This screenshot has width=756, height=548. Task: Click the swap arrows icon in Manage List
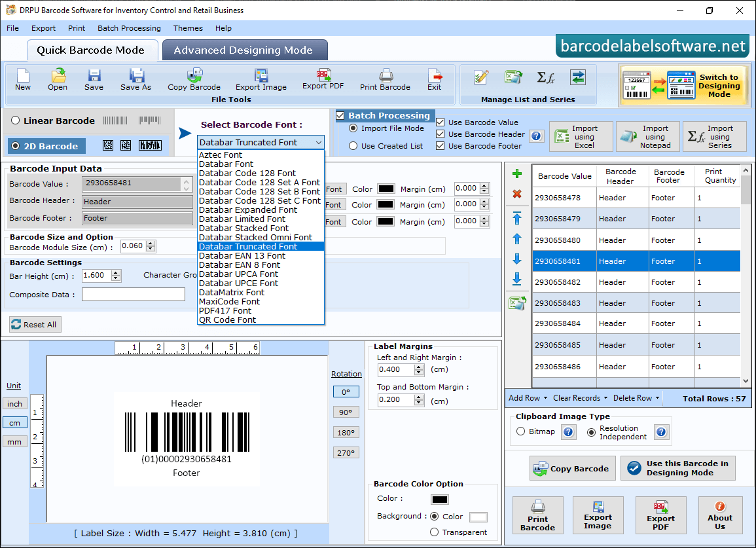tap(577, 77)
